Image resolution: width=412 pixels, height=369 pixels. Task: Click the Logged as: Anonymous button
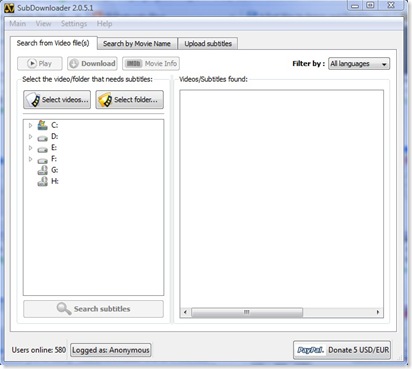[111, 350]
